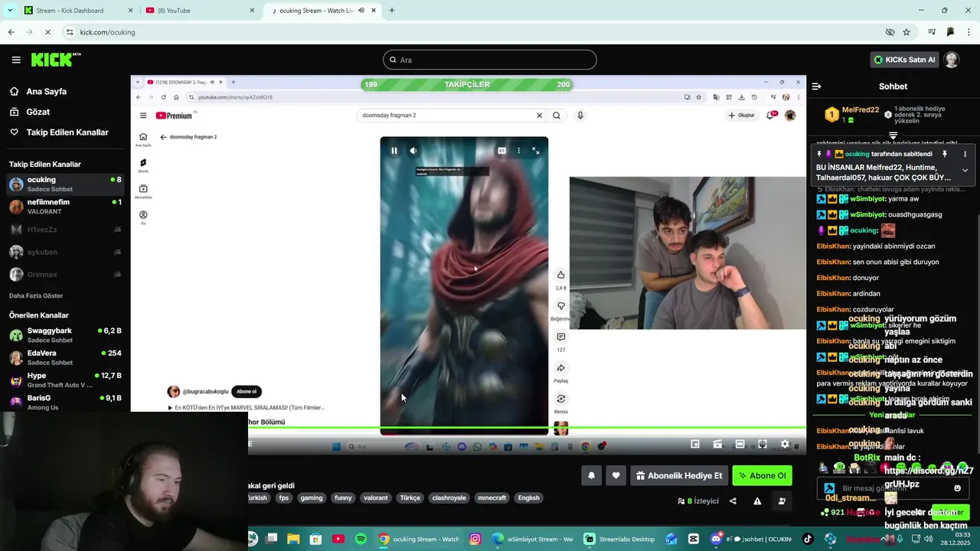This screenshot has width=980, height=551.
Task: Click the 8 İzleyici viewer count
Action: point(698,501)
